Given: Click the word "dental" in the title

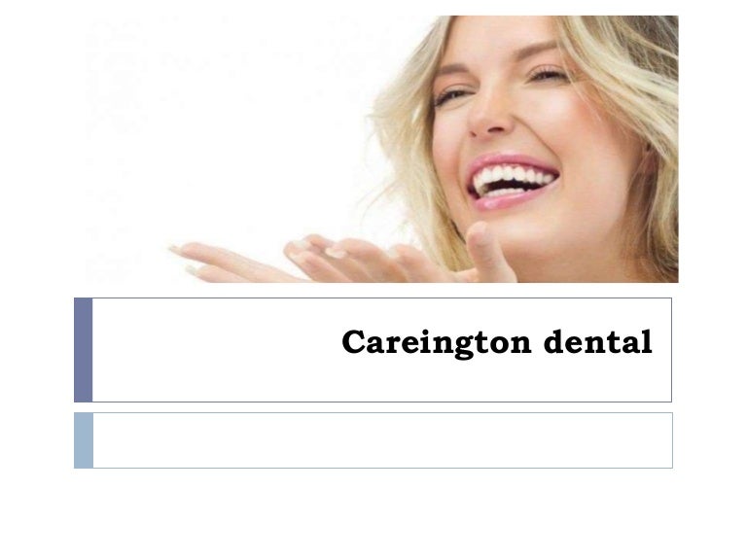Looking at the screenshot, I should (598, 341).
